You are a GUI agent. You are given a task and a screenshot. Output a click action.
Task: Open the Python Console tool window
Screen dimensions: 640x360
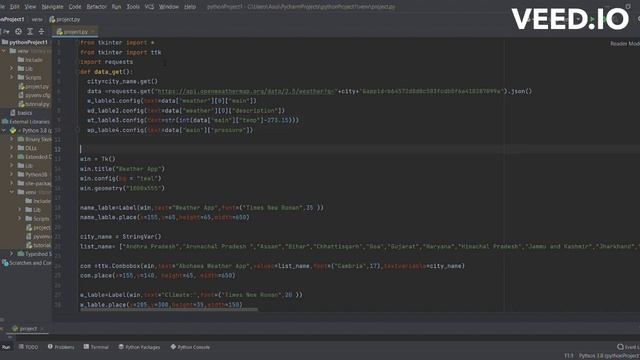[x=190, y=347]
